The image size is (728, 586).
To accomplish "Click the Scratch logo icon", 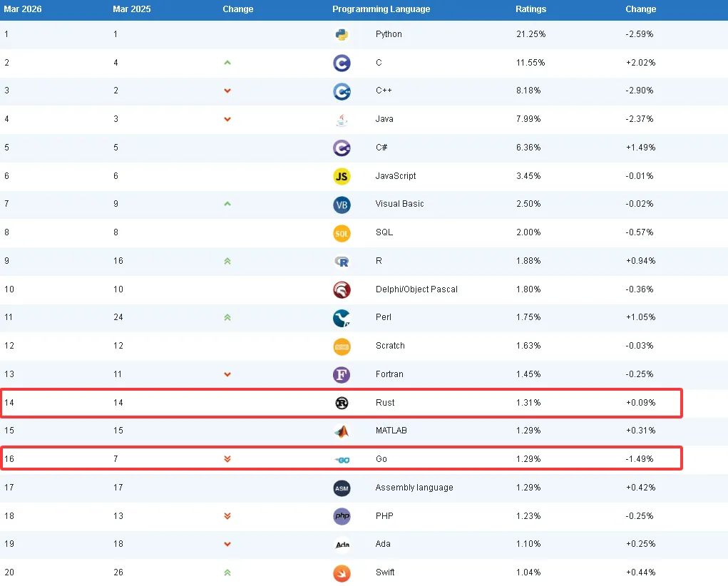I will tap(342, 346).
